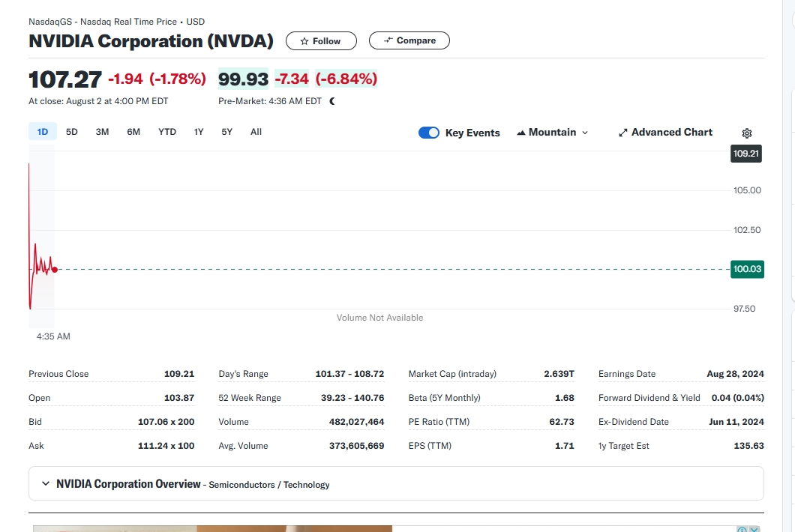795x532 pixels.
Task: Open the Advanced Chart link
Action: pos(665,132)
